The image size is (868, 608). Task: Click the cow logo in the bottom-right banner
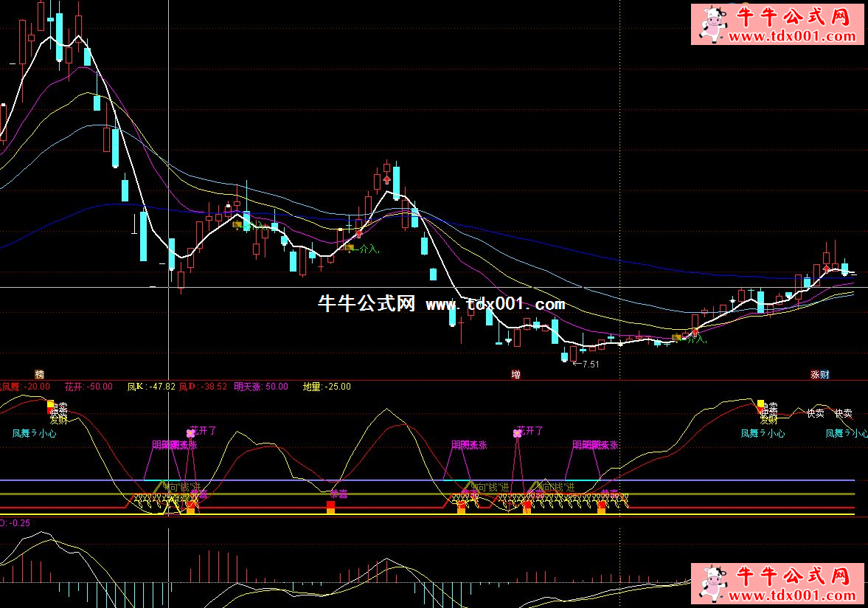(712, 584)
